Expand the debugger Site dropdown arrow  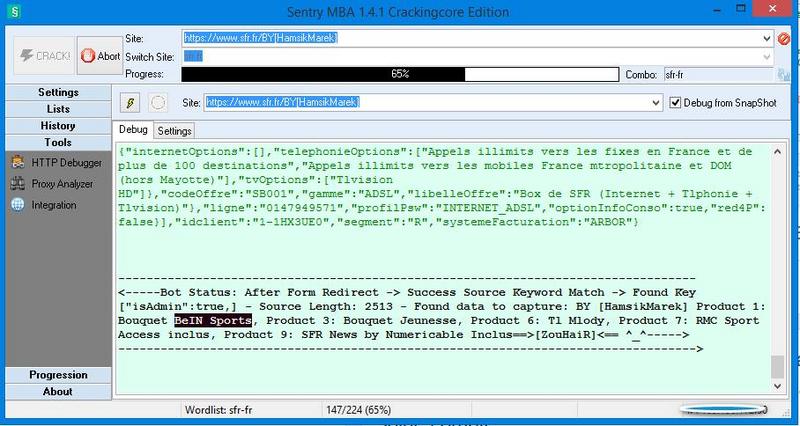coord(656,103)
